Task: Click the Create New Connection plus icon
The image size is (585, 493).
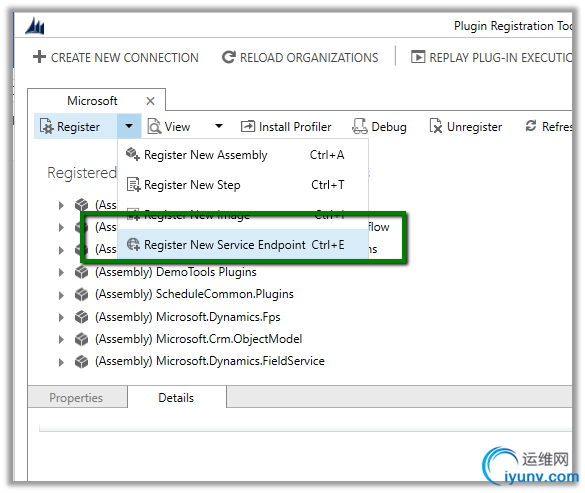Action: click(x=39, y=57)
